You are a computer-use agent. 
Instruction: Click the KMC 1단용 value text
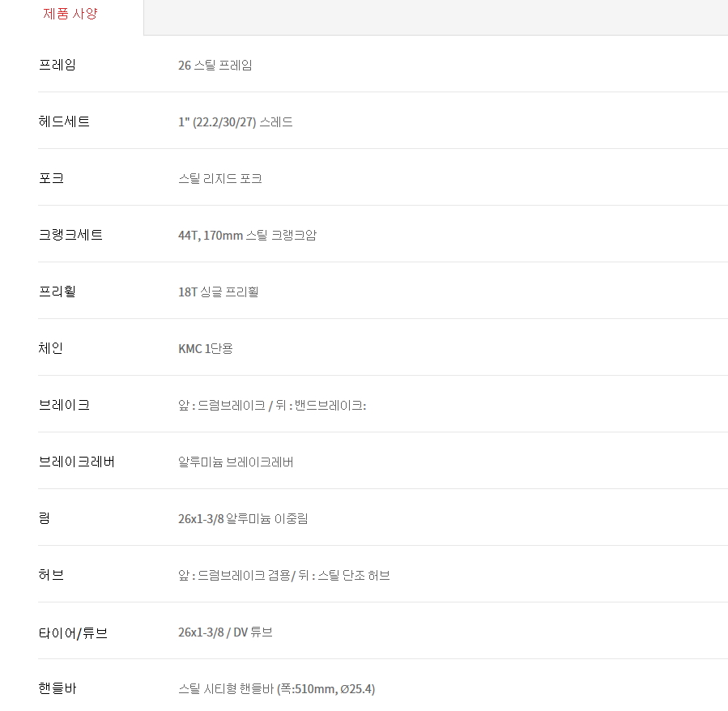point(205,349)
